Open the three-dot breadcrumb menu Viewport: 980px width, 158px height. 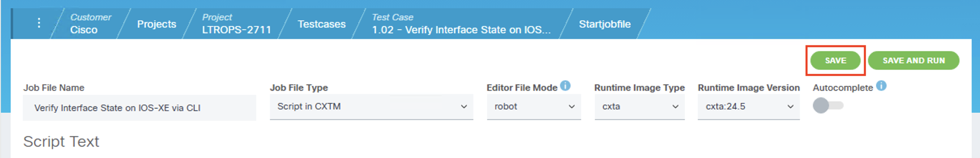(x=39, y=23)
